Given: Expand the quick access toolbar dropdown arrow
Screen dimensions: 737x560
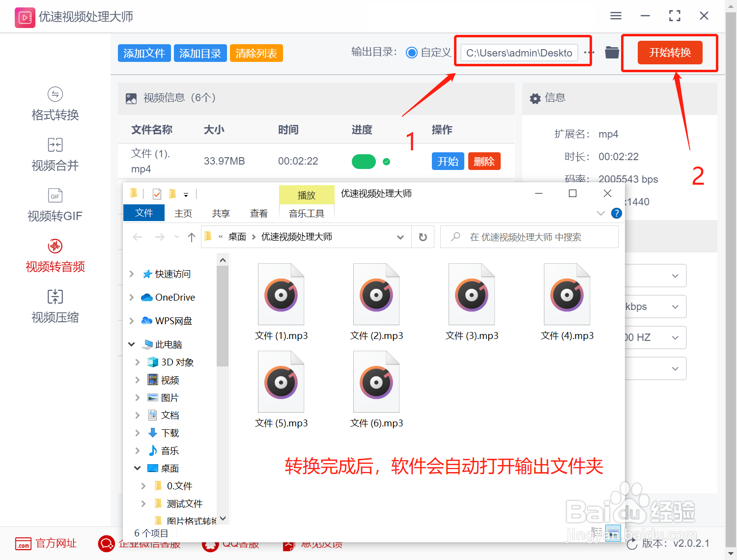Looking at the screenshot, I should [186, 195].
